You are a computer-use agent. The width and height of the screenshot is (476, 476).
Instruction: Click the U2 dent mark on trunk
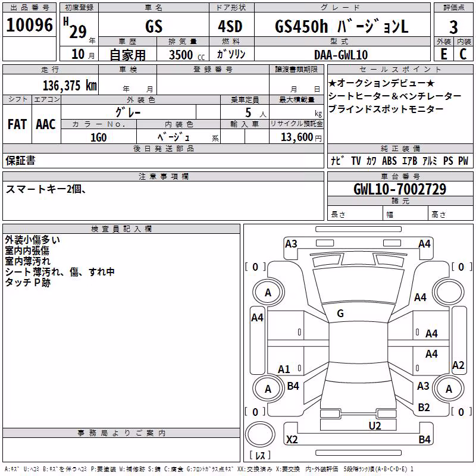coord(375,426)
